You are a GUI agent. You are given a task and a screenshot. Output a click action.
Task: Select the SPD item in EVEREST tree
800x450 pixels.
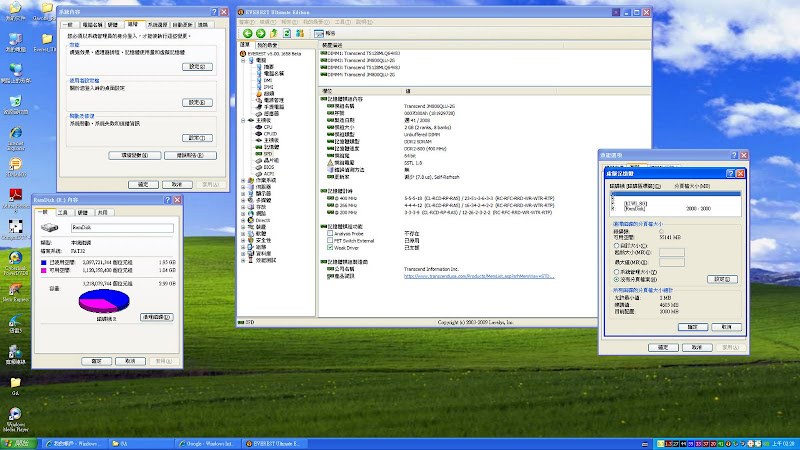[269, 152]
